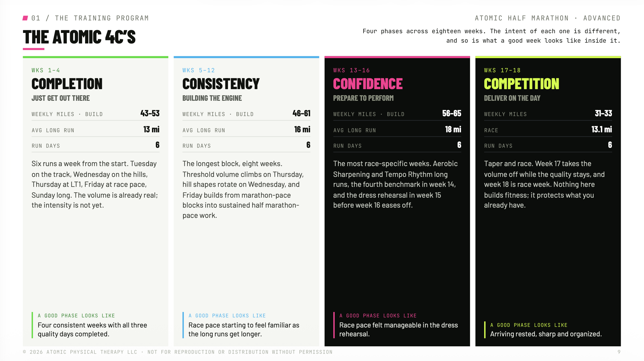Click the yellow-green 'A GOOD PHASE LOOKS LIKE' label
644x361 pixels.
click(x=529, y=325)
